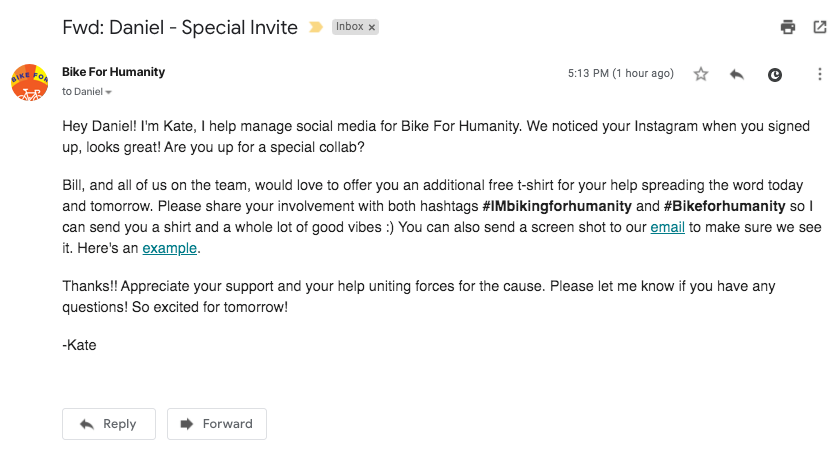Click the clock icon beside the reply arrow
Viewport: 840px width, 462px height.
tap(775, 74)
